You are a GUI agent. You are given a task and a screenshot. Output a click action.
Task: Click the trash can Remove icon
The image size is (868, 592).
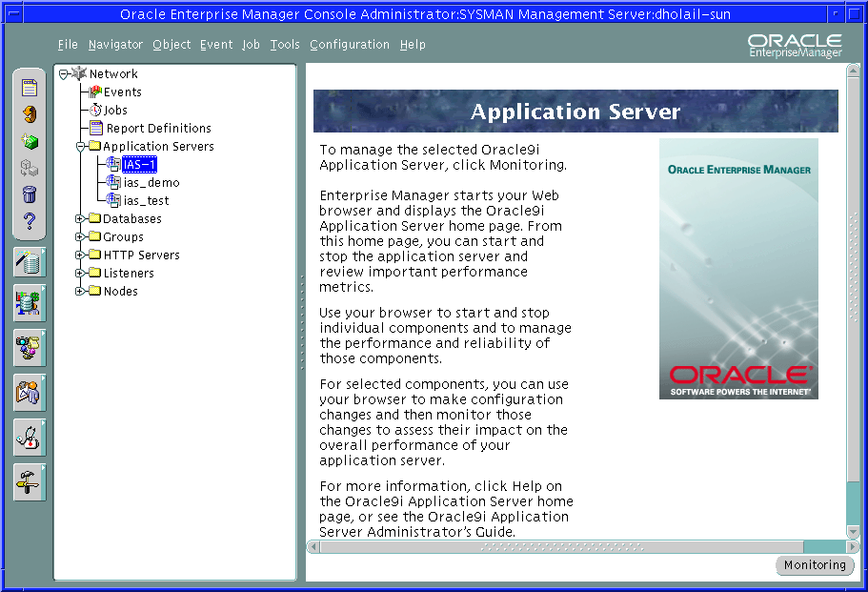pos(30,194)
